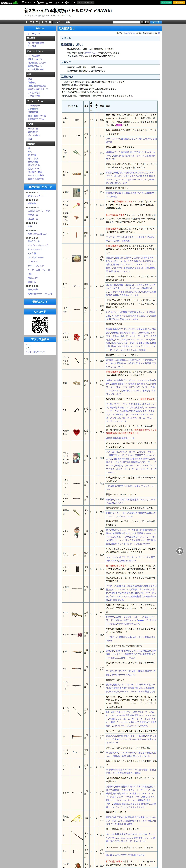Open 占領条件とポイント判定 recent page link
Screen dimensions: 186x868
[39, 211]
